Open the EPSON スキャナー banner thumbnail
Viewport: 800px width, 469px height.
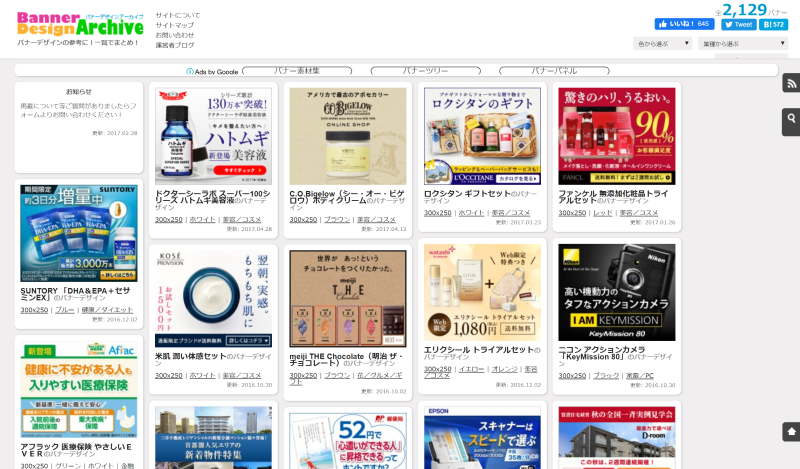coord(482,437)
